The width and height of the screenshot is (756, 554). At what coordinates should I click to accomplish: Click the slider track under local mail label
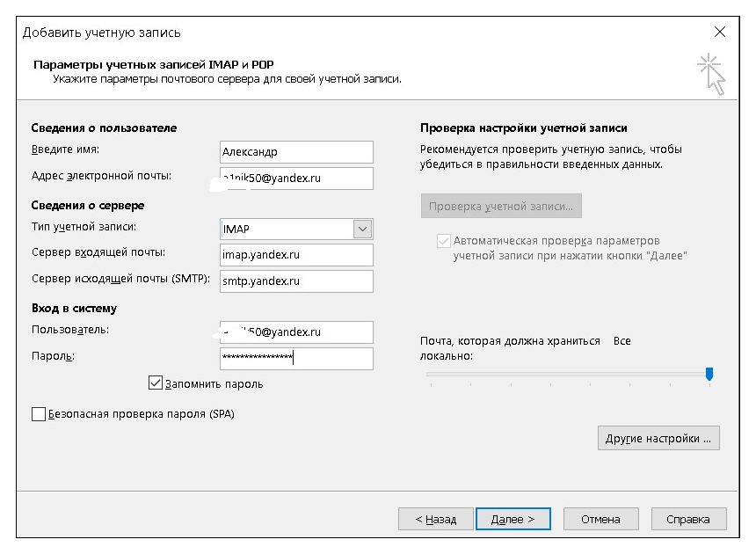pos(563,375)
